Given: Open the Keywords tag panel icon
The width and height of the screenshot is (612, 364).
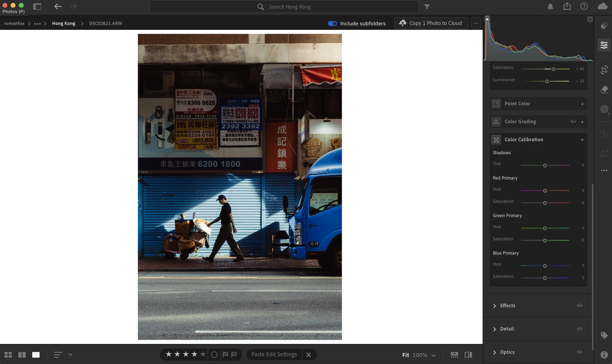Looking at the screenshot, I should 604,335.
